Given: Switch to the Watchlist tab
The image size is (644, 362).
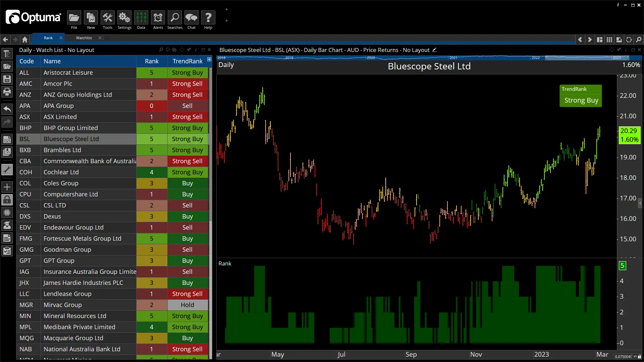Looking at the screenshot, I should 84,38.
